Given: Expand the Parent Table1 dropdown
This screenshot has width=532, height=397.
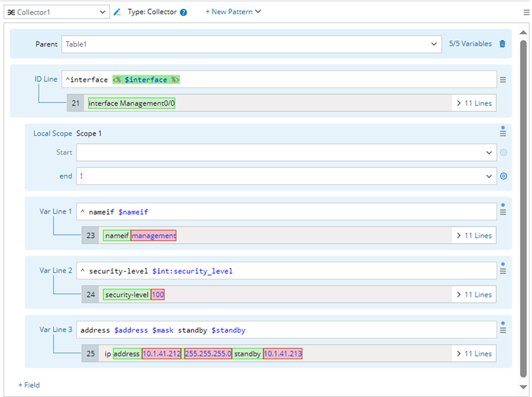Looking at the screenshot, I should (434, 44).
